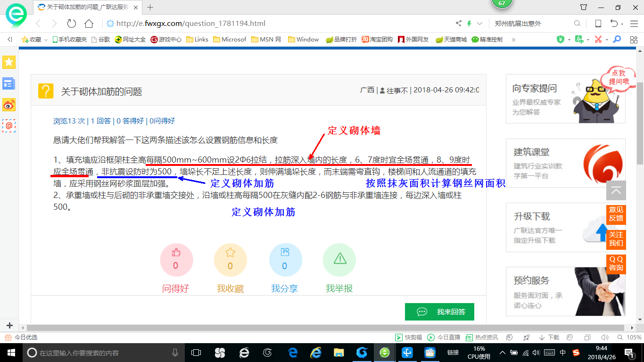Open the theme skin shirt icon

click(584, 7)
